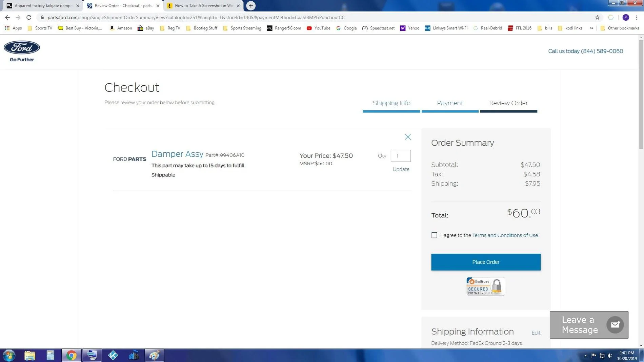
Task: Close the How to Take A Screenshot tab
Action: coord(238,6)
